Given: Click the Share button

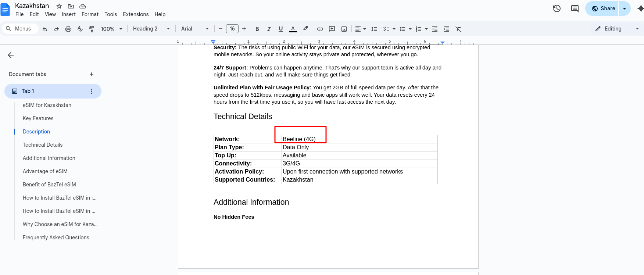Looking at the screenshot, I should 603,8.
